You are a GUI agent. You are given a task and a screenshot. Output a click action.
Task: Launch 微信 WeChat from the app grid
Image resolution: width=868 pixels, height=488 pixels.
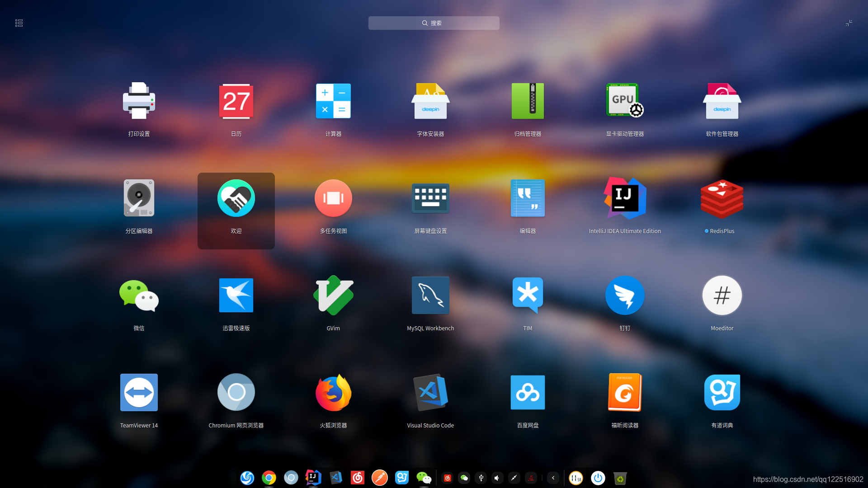[139, 295]
